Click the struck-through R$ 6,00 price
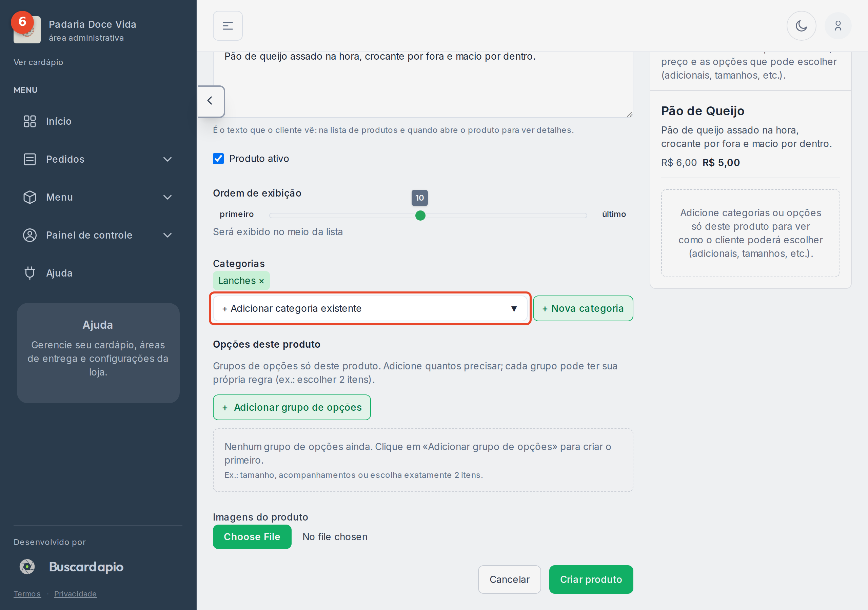The image size is (868, 610). 678,163
